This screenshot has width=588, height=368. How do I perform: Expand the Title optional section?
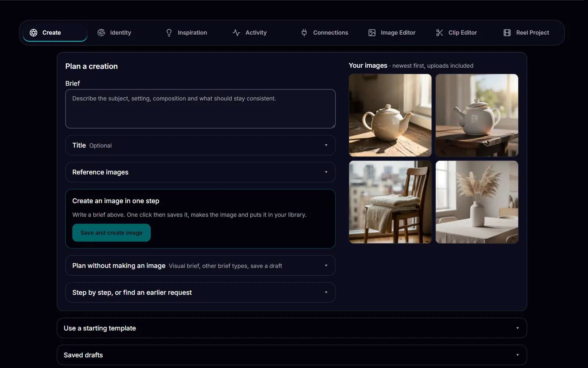[200, 145]
